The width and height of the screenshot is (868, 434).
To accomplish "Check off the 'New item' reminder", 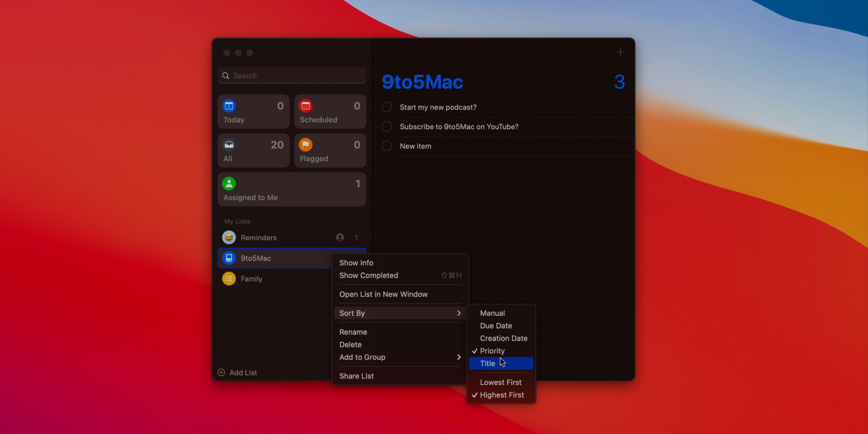I will click(386, 145).
